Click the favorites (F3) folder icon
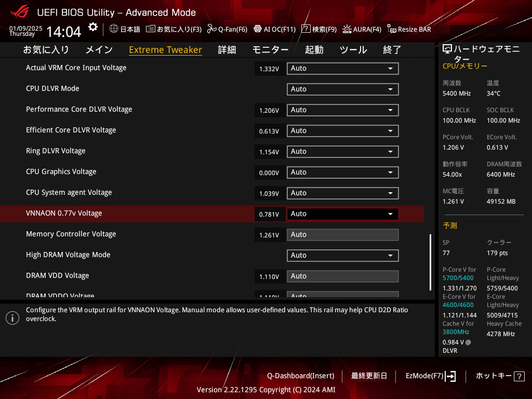 [x=151, y=29]
